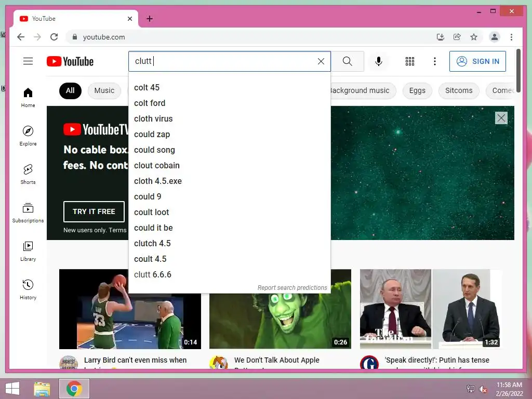This screenshot has height=399, width=532.
Task: Close the YouTube browser tab
Action: (130, 19)
